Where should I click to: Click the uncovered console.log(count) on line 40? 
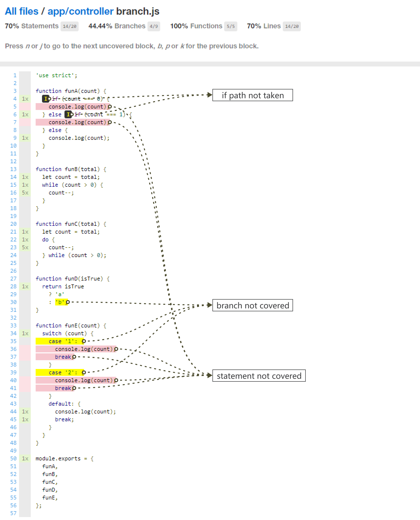pos(76,380)
